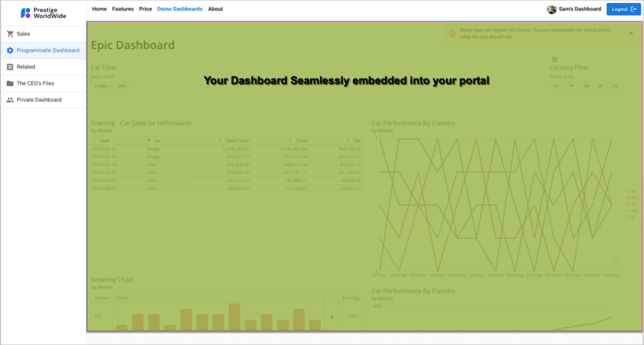The height and width of the screenshot is (345, 644).
Task: Click Select all under Car Filter
Action: (x=103, y=77)
